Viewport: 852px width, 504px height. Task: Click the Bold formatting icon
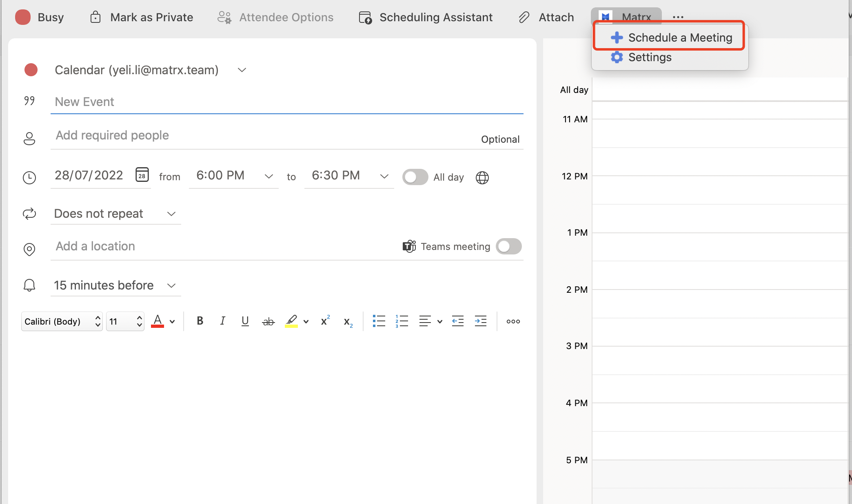tap(200, 321)
